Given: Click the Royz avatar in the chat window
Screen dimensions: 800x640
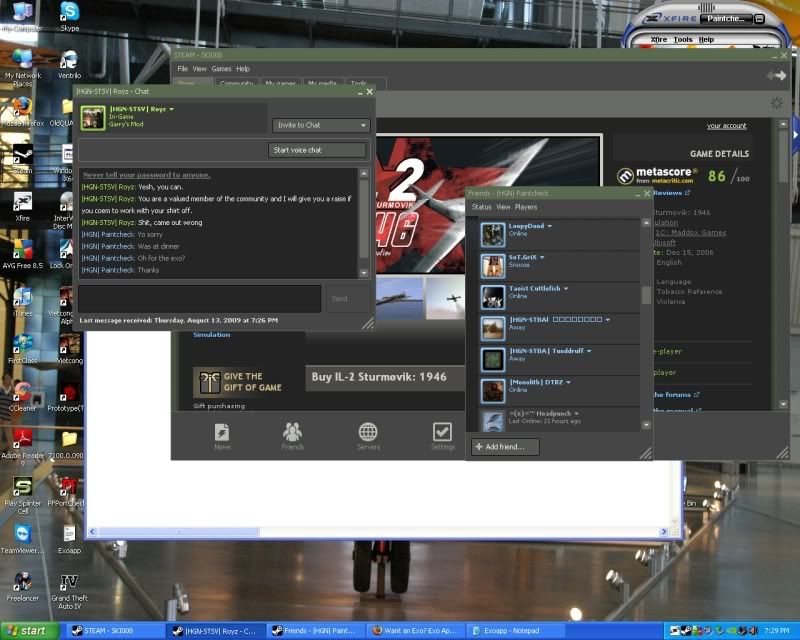Looking at the screenshot, I should 93,118.
